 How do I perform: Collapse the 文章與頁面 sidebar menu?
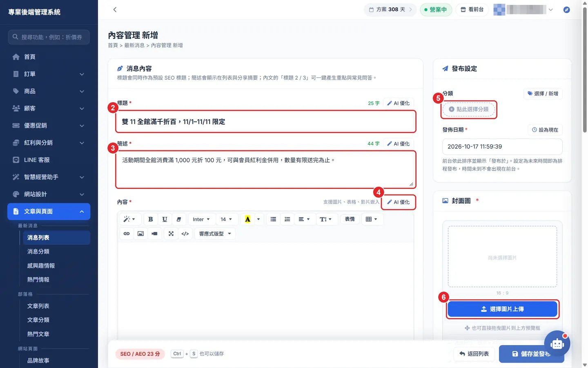[x=49, y=211]
